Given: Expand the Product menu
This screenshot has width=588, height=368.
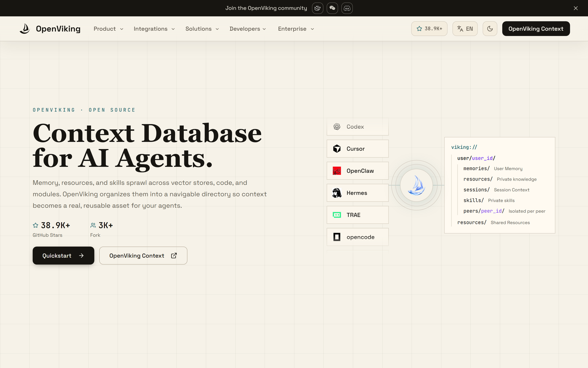Looking at the screenshot, I should click(x=108, y=29).
